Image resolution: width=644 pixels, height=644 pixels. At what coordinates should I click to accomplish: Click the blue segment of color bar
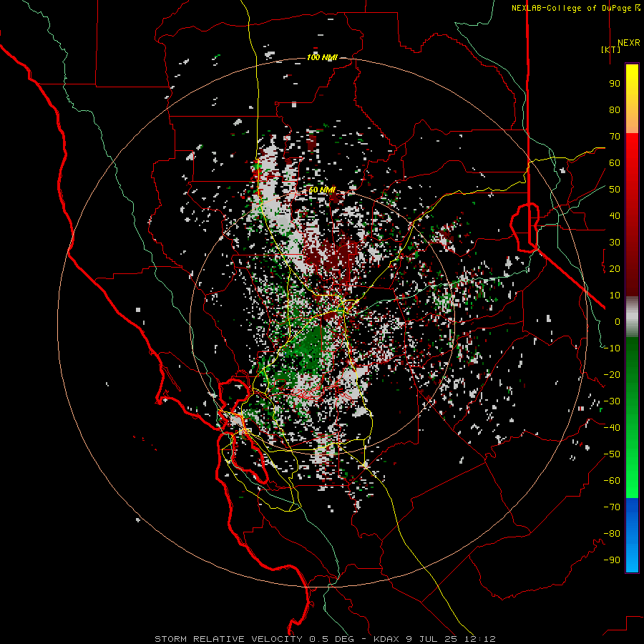coord(632,535)
